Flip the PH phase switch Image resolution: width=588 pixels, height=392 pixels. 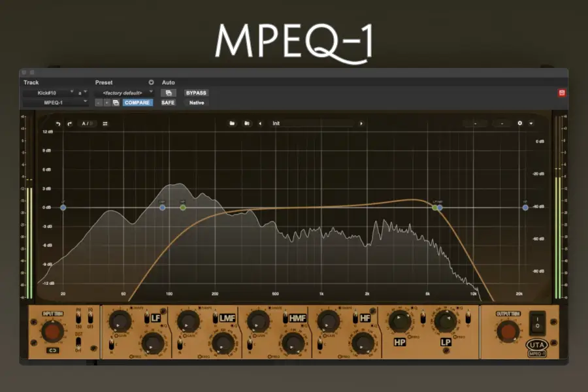[x=78, y=318]
